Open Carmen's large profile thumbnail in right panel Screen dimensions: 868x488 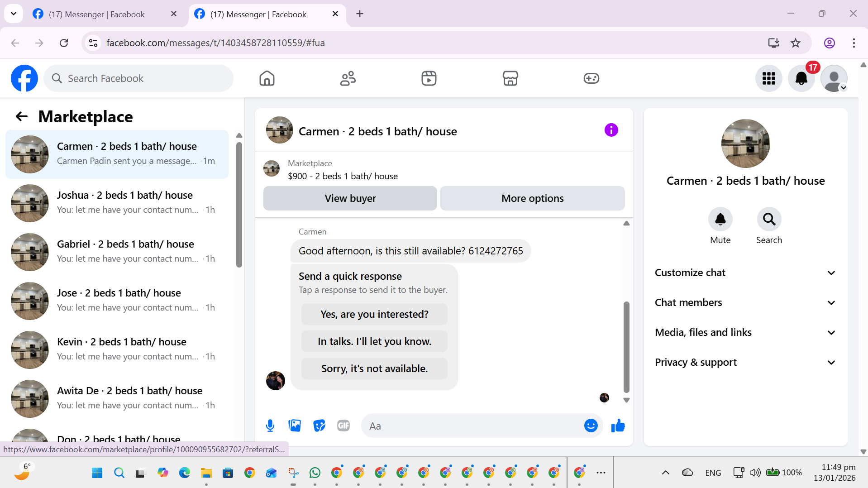pos(745,144)
